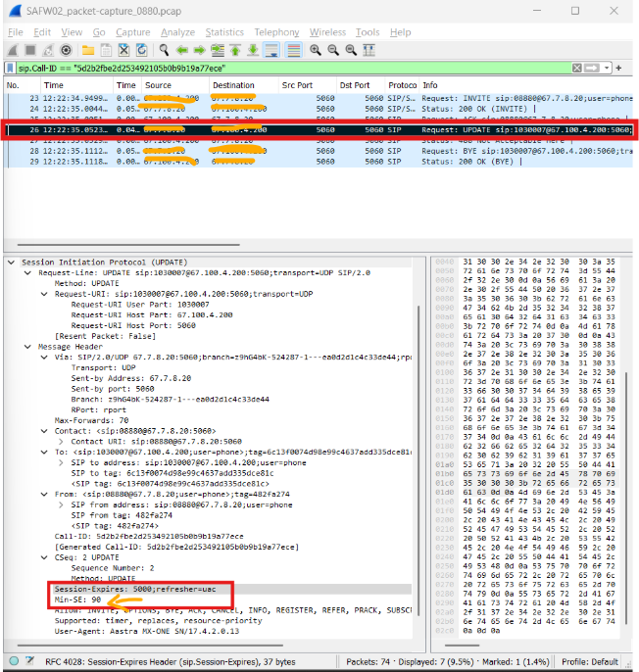Reset text to normal size
The width and height of the screenshot is (639, 672).
pos(351,51)
